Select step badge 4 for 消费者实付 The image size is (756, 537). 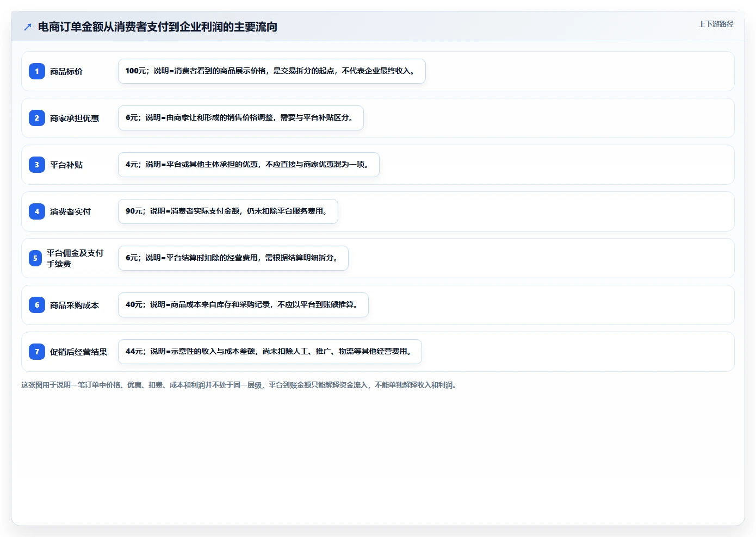point(37,211)
